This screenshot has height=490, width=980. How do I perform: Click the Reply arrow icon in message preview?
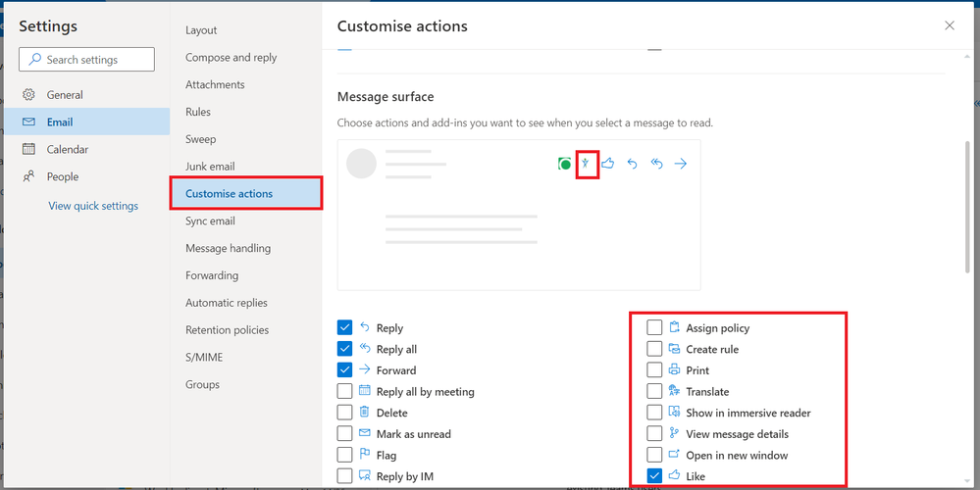pyautogui.click(x=632, y=165)
